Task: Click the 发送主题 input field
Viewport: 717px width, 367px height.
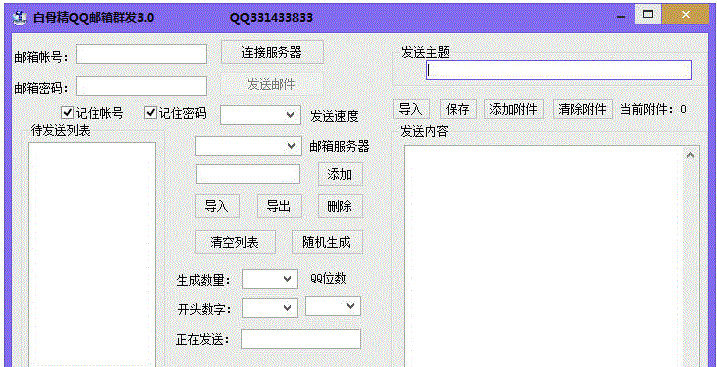Action: 559,70
